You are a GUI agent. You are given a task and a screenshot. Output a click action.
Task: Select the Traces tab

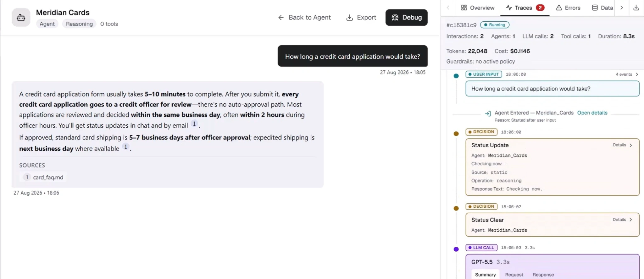pos(525,8)
